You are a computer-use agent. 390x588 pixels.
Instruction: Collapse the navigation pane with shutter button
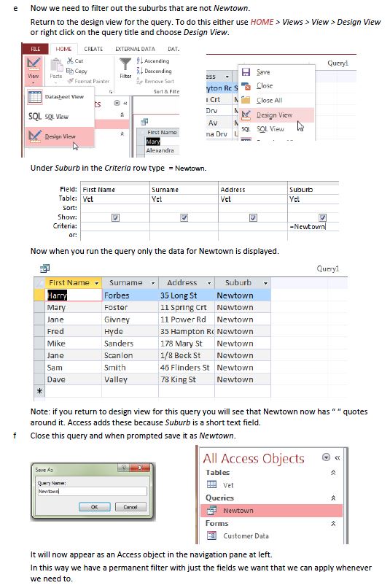click(338, 458)
